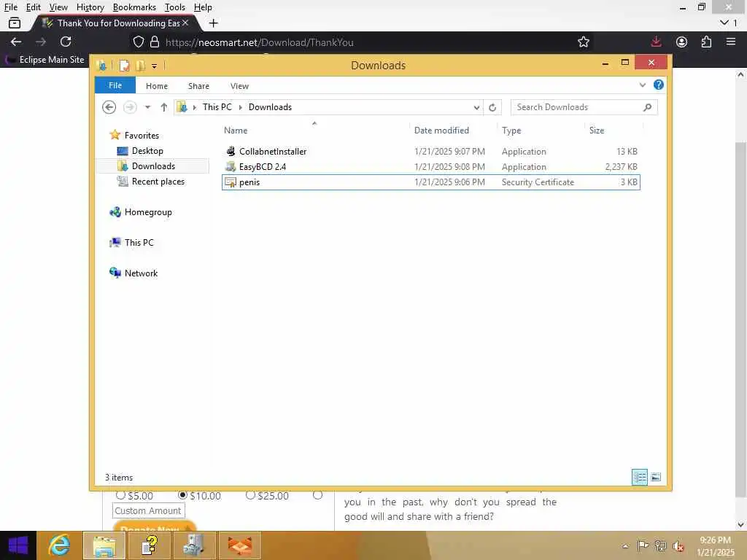Open Firefox hamburger application menu

pos(731,42)
